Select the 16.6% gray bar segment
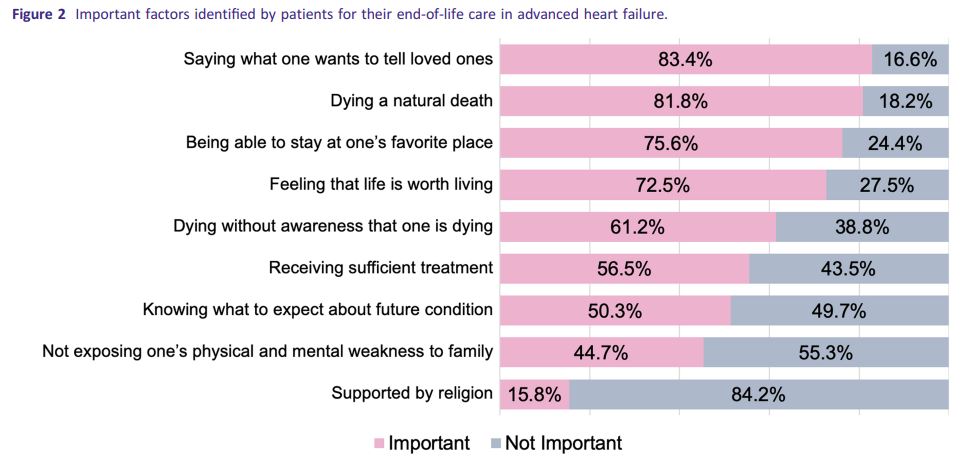Image resolution: width=964 pixels, height=464 pixels. tap(909, 59)
